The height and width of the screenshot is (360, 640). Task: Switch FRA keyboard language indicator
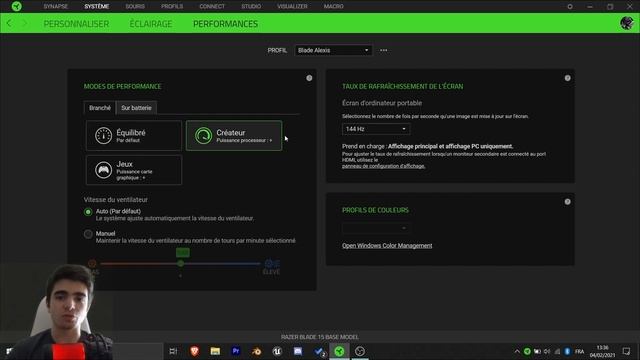tap(579, 351)
